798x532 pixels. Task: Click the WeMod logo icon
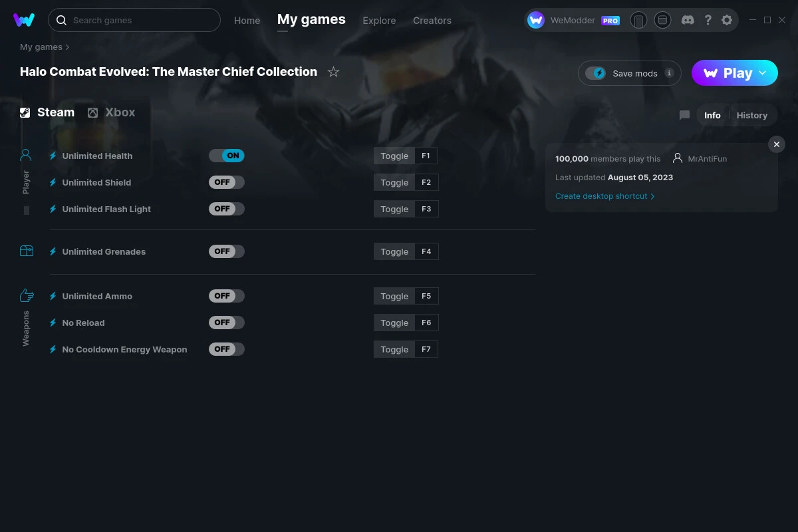point(24,20)
